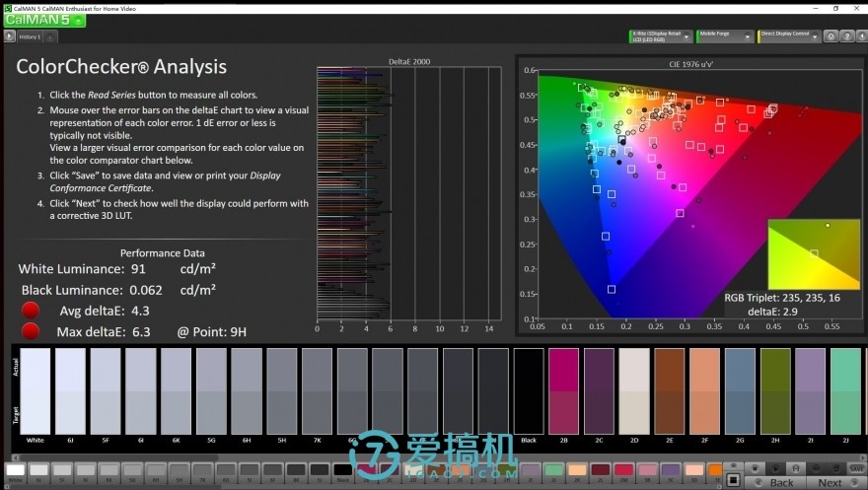Open the settings gear icon
This screenshot has width=868, height=490.
tap(831, 36)
